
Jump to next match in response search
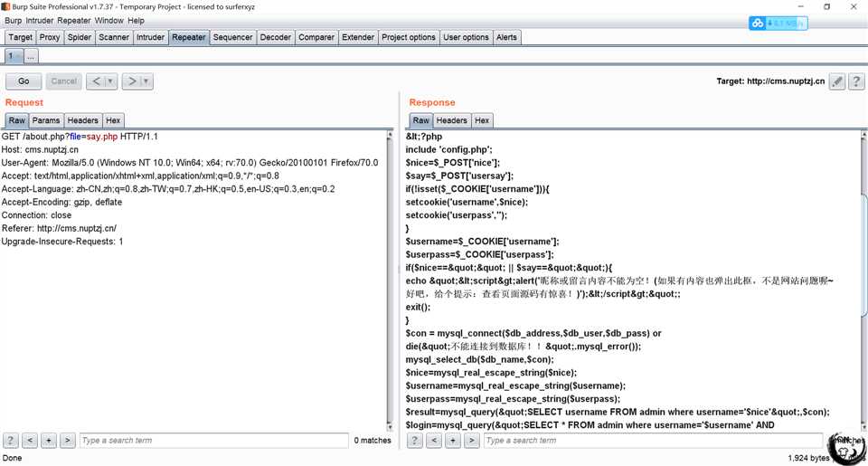[472, 441]
